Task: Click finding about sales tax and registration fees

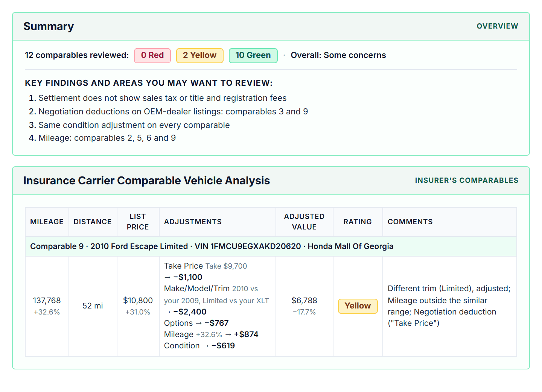Action: click(x=162, y=98)
